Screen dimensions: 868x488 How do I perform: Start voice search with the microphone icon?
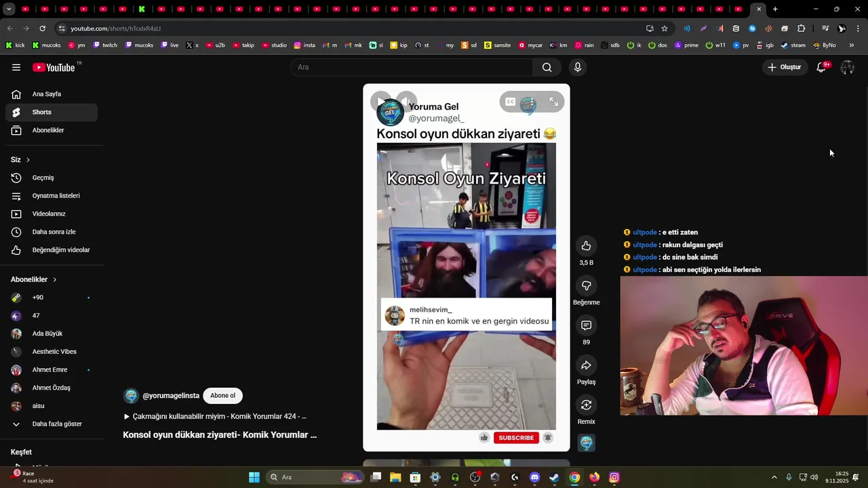click(577, 67)
